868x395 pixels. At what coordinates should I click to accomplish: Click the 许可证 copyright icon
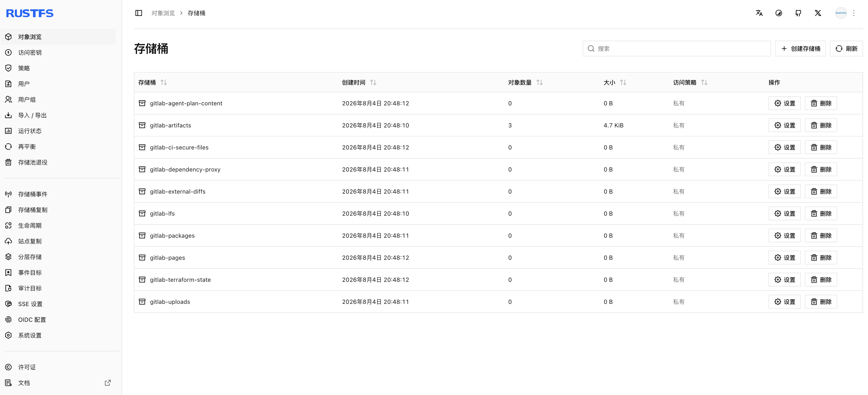pos(8,367)
